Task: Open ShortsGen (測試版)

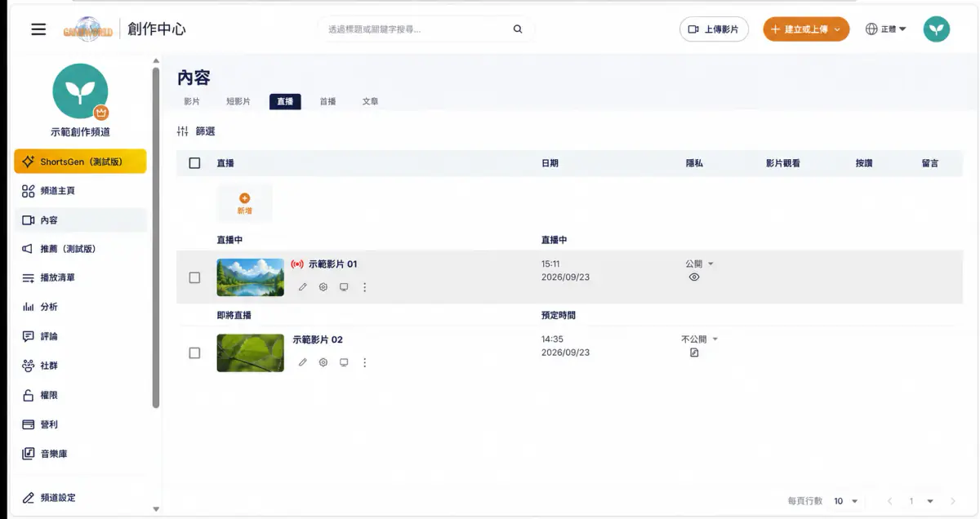Action: (80, 162)
